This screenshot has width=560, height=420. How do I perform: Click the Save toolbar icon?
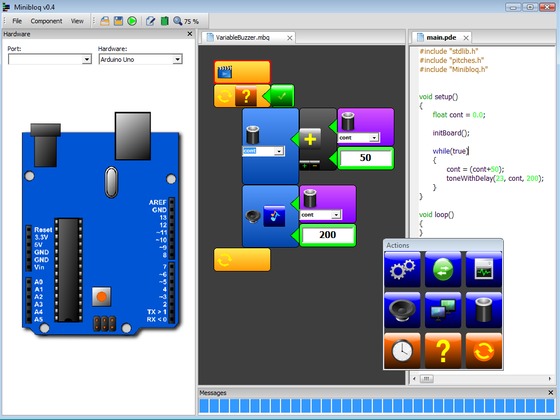118,21
